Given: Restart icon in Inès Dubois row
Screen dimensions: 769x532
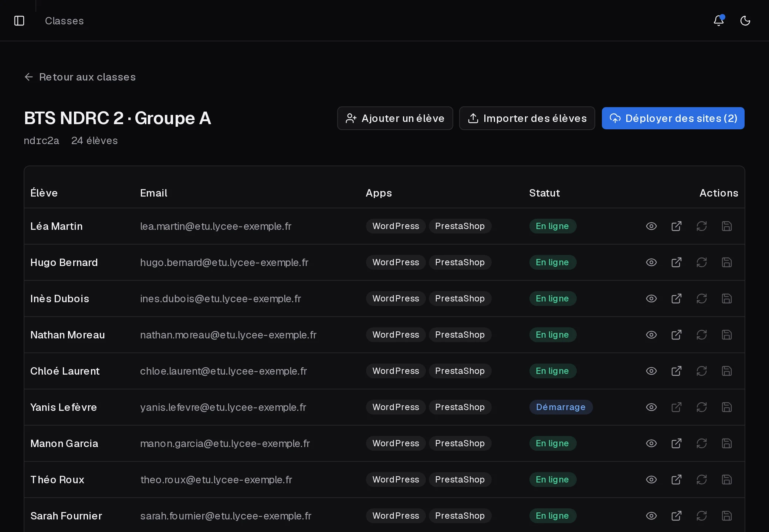Looking at the screenshot, I should (702, 299).
